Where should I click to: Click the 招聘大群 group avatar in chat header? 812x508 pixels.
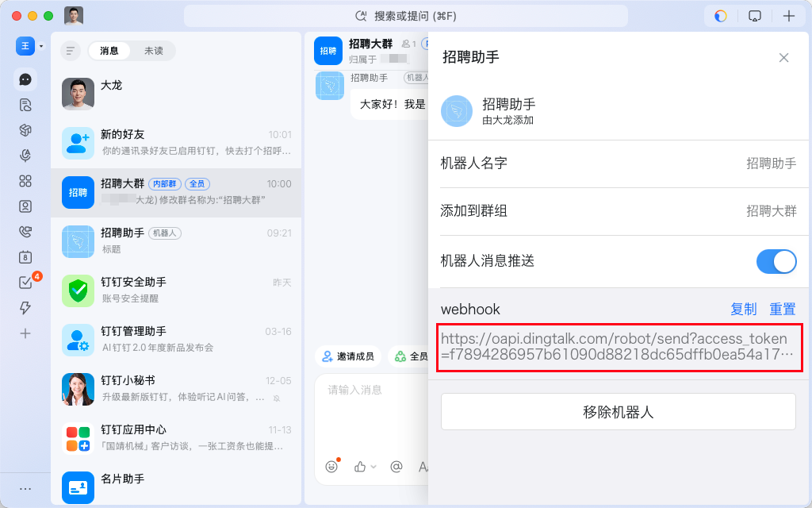pyautogui.click(x=328, y=51)
